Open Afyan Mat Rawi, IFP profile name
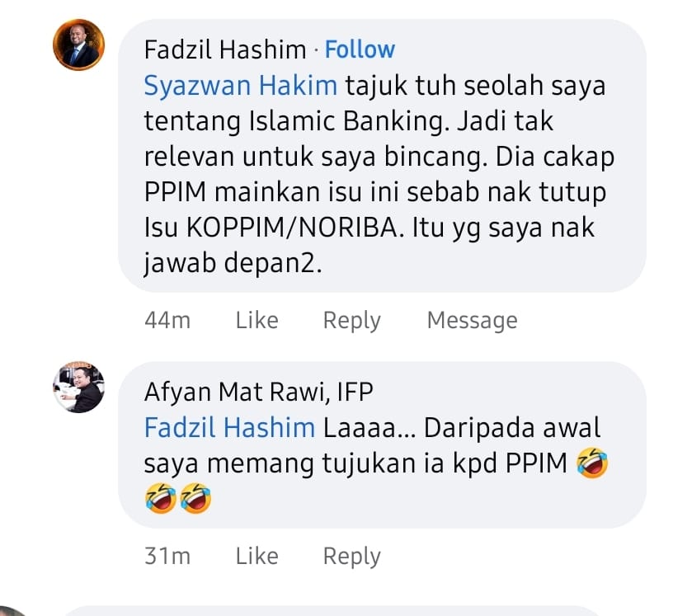This screenshot has width=673, height=616. (x=259, y=392)
